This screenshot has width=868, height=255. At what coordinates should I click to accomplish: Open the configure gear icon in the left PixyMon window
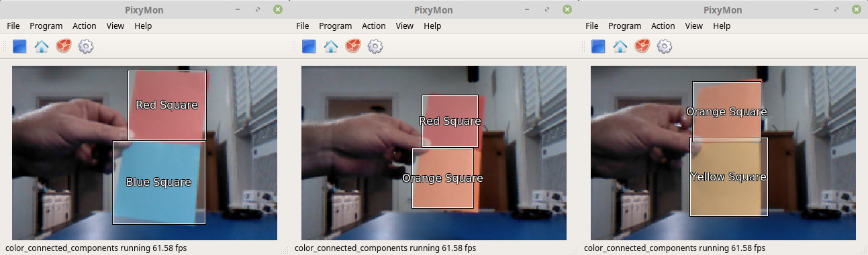(86, 46)
